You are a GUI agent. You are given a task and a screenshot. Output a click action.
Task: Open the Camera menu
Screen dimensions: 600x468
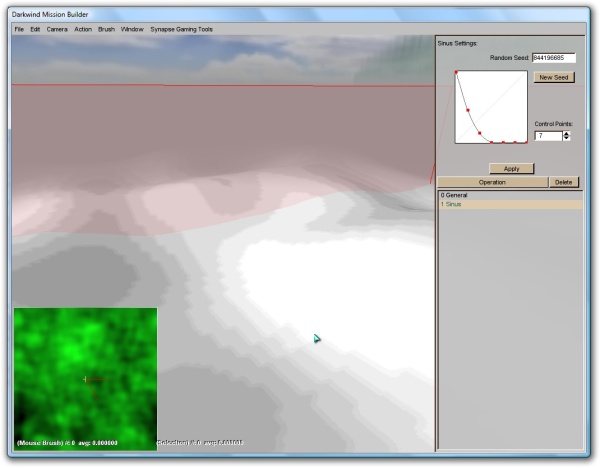[x=57, y=29]
